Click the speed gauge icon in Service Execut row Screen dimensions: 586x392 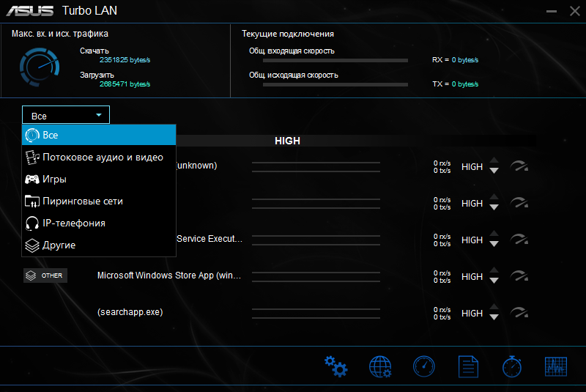519,240
